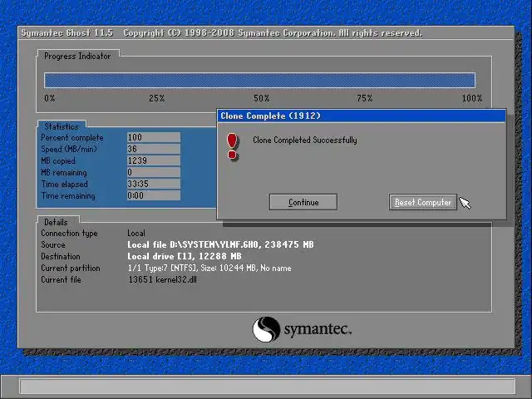Select the MB copied value 1239
The width and height of the screenshot is (532, 399).
[153, 160]
